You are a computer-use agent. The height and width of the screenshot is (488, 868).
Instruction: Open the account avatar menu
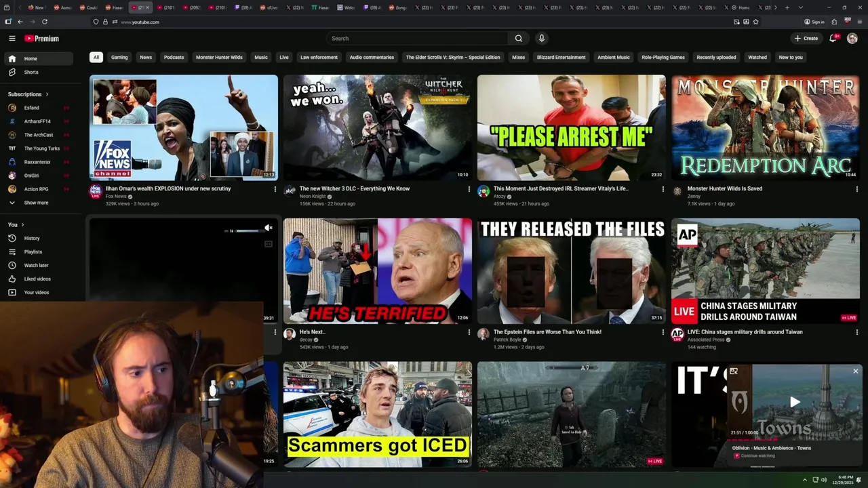852,39
